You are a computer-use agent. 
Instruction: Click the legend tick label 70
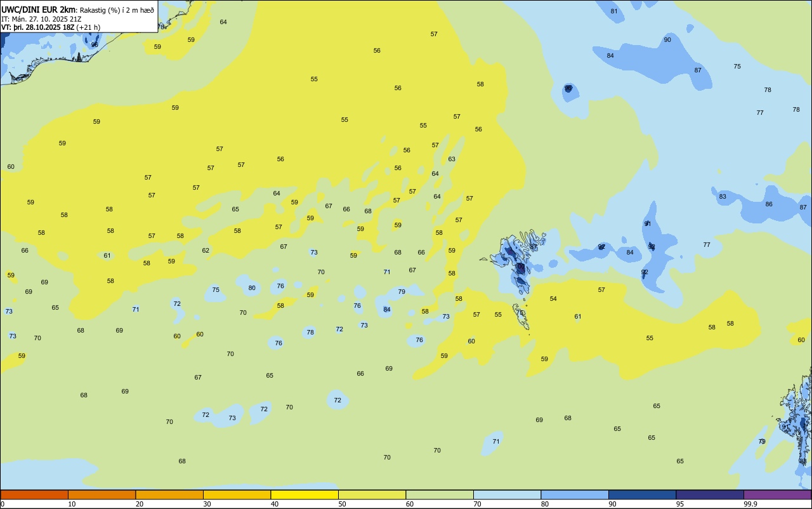click(477, 504)
